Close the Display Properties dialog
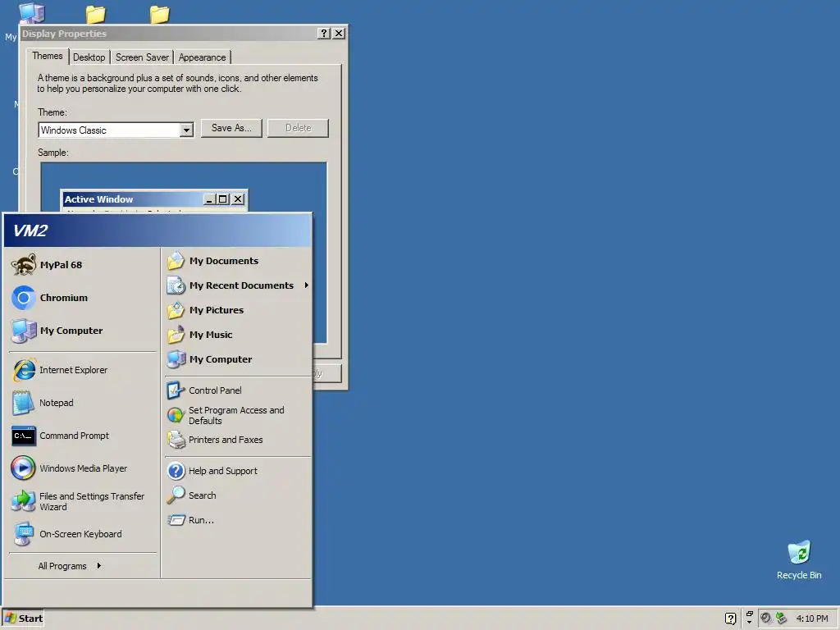The width and height of the screenshot is (840, 630). (339, 33)
